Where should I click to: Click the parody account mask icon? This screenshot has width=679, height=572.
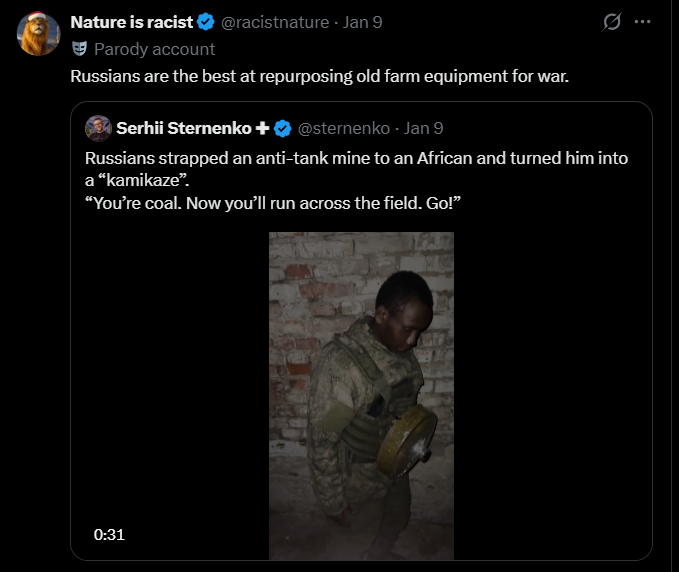tap(79, 48)
